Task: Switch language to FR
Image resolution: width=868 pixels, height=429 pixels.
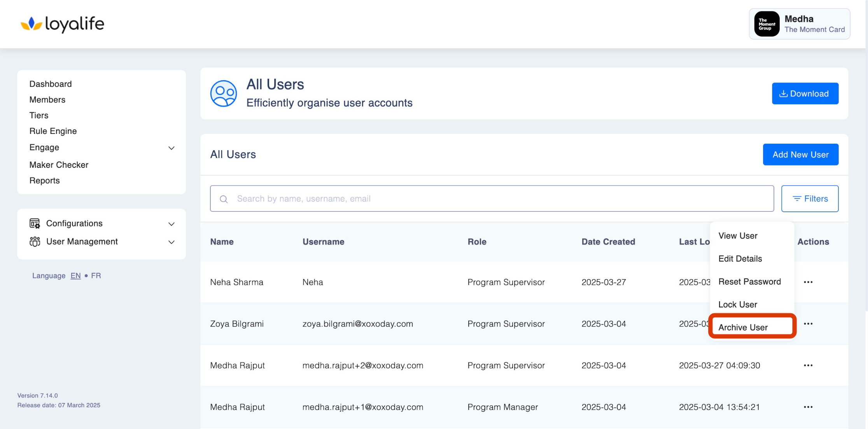Action: pos(96,276)
